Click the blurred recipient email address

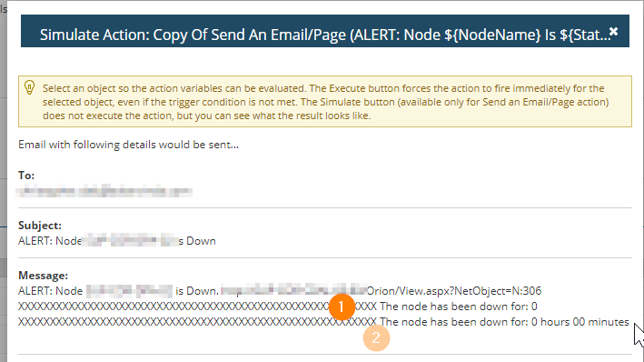(104, 191)
